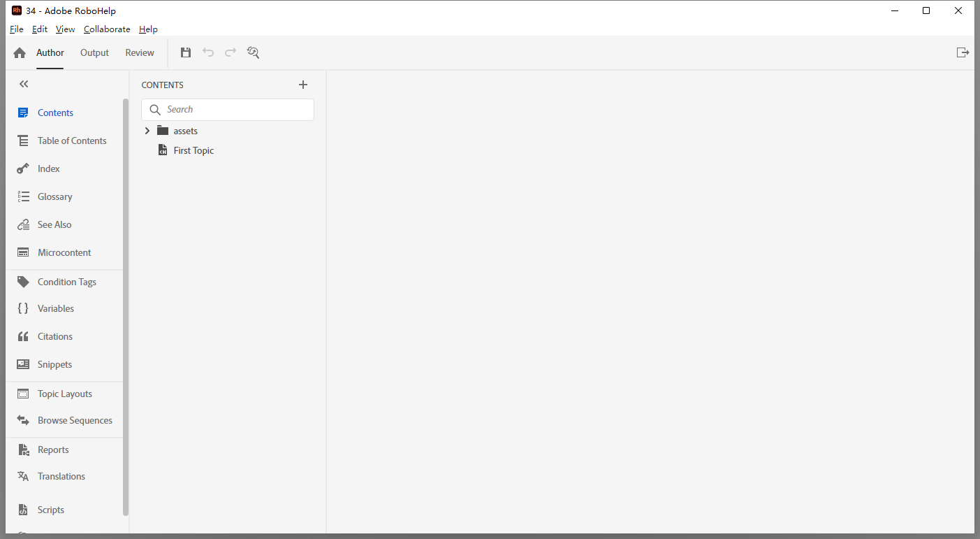Click the RoboHelp app icon in title bar
The height and width of the screenshot is (539, 980).
pos(17,10)
